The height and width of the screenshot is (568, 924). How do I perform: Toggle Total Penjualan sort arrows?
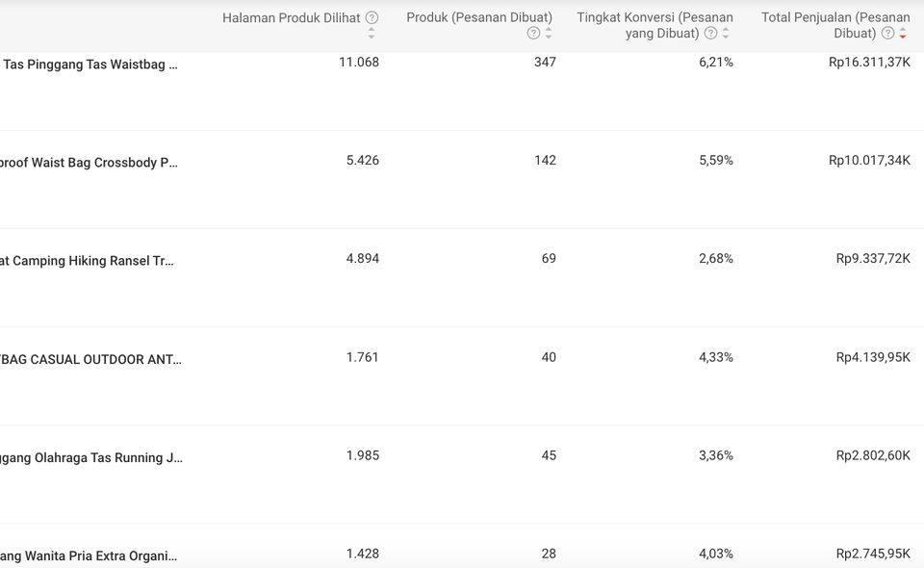pos(902,33)
